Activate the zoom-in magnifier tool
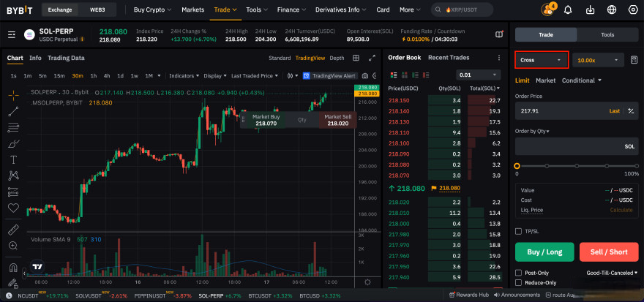 coord(13,246)
